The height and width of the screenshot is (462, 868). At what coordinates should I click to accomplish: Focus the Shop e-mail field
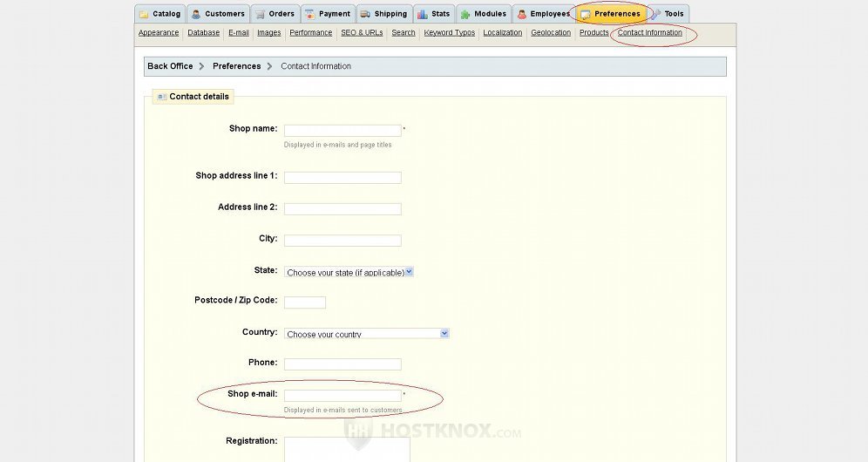(342, 396)
